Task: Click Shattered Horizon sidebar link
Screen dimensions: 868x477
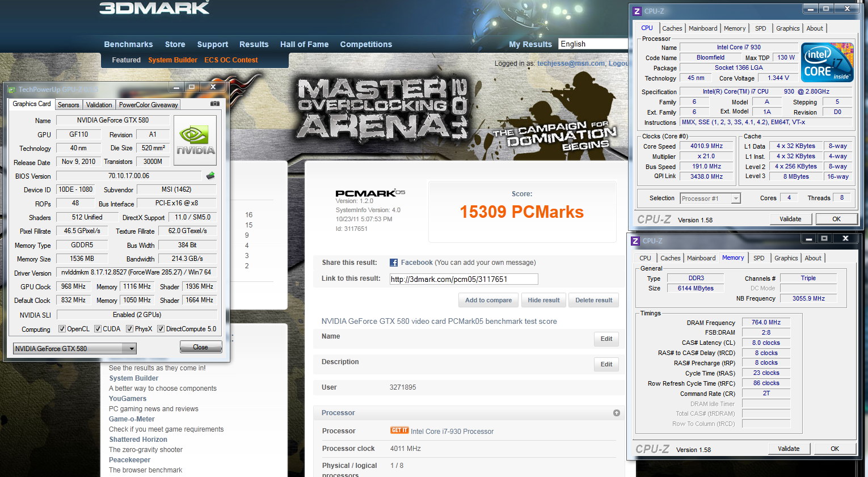Action: coord(138,440)
